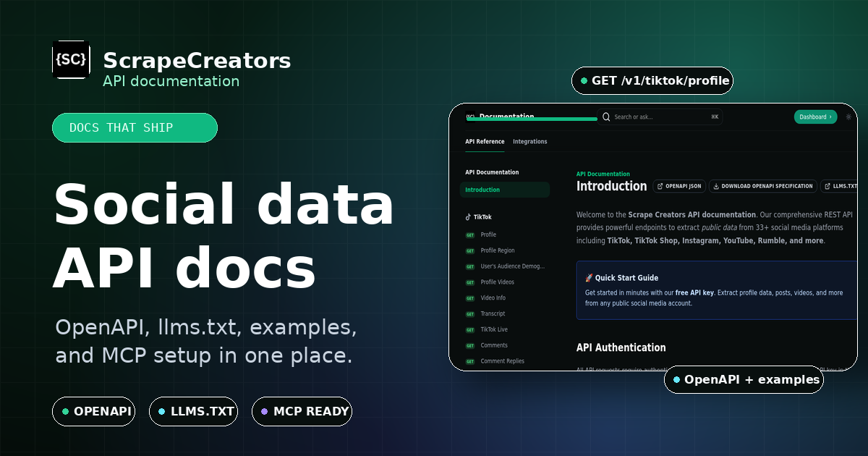
Task: Click the GET /v1/tiktok/profile label
Action: tap(652, 80)
